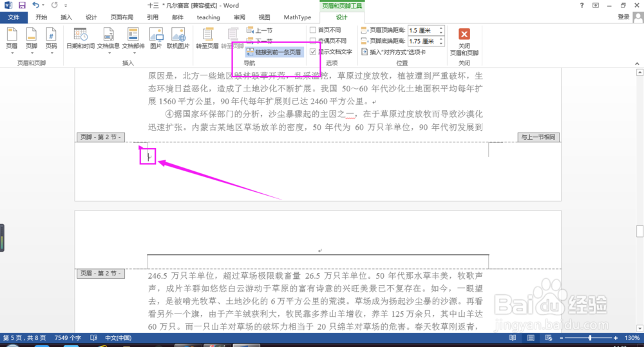Edit the 页眉顶端距离 1.5 厘米 field
644x347 pixels.
[423, 30]
